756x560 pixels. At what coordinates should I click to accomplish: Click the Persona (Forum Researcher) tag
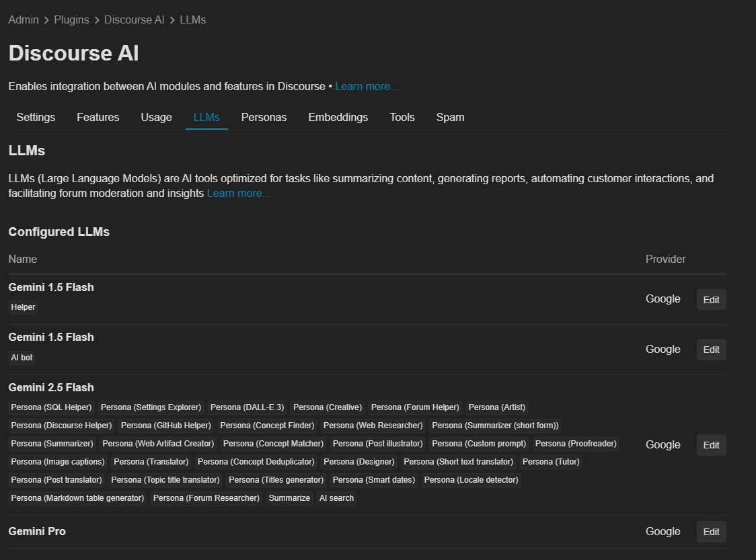coord(206,498)
